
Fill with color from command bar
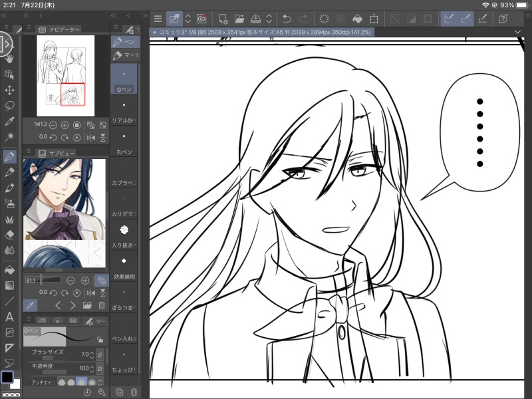(x=357, y=19)
